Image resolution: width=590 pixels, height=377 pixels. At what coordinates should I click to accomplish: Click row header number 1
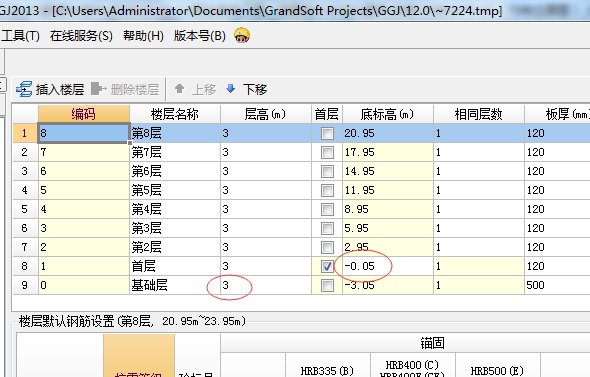[25, 133]
